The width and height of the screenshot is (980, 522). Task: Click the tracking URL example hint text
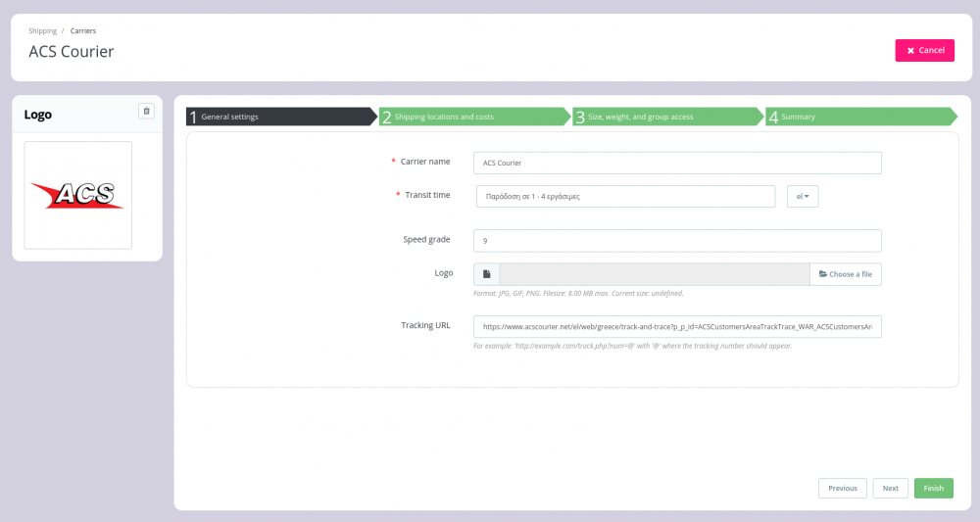pos(632,346)
